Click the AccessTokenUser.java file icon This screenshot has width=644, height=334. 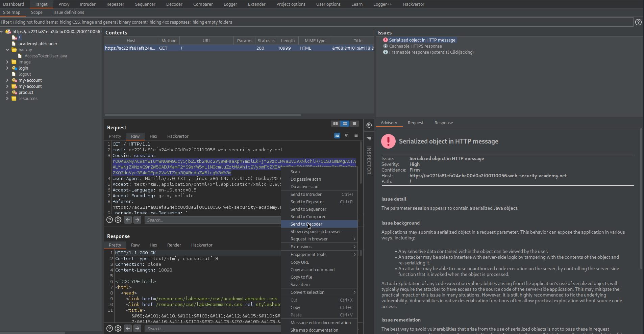coord(20,56)
